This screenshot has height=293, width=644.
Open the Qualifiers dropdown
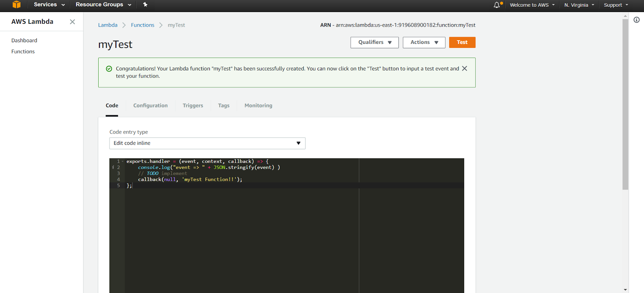point(374,42)
